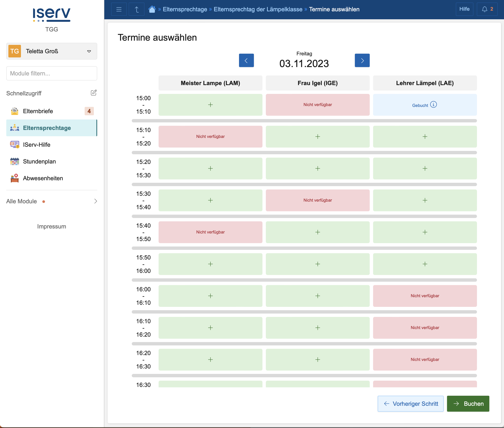Click the green Buchen button

(468, 403)
